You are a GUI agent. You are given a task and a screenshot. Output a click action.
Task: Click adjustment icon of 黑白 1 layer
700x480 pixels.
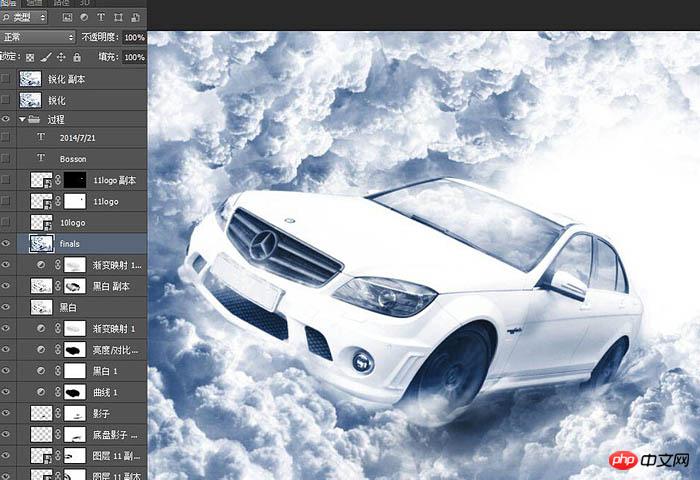tap(41, 371)
